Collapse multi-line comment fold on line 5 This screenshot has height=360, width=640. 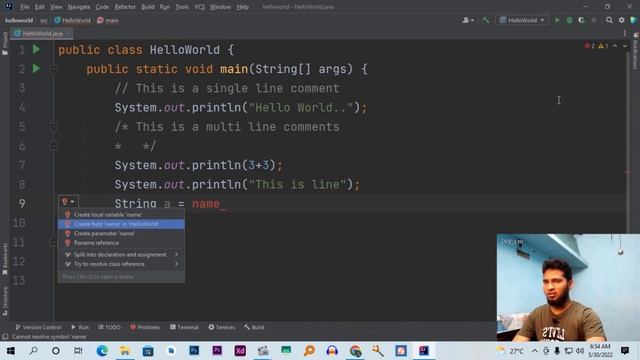pyautogui.click(x=53, y=127)
